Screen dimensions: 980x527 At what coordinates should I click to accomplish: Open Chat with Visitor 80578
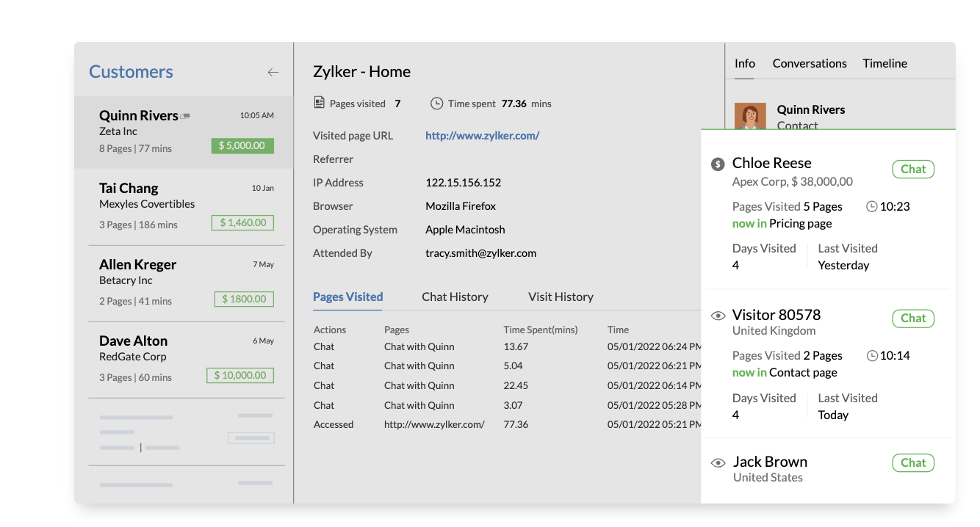point(913,319)
